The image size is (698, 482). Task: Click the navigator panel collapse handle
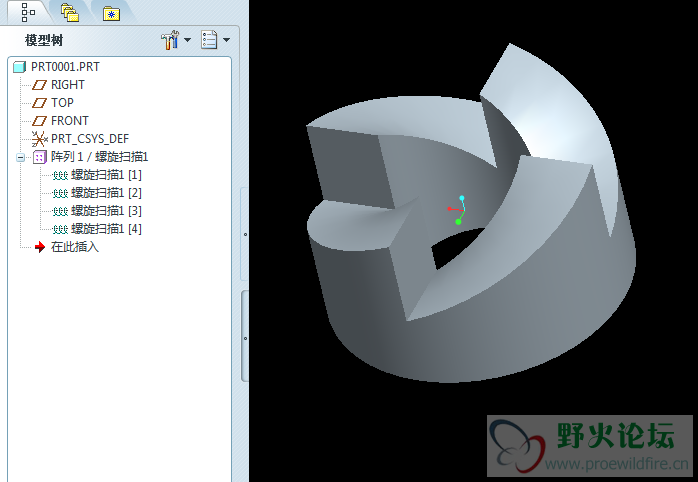pos(245,234)
